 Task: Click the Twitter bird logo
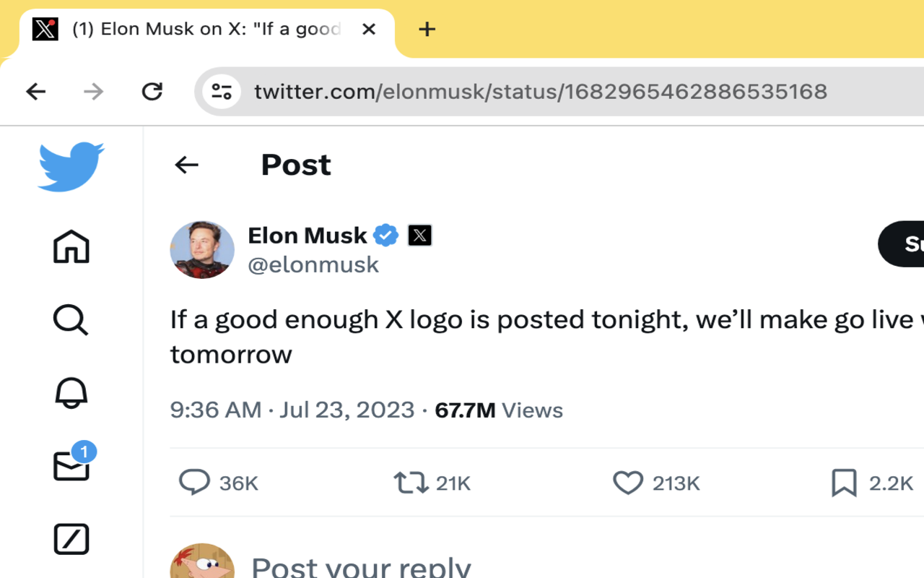point(71,167)
